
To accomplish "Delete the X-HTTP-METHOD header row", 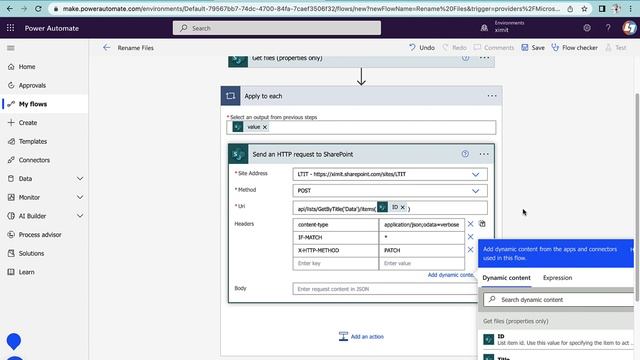I will coord(470,250).
